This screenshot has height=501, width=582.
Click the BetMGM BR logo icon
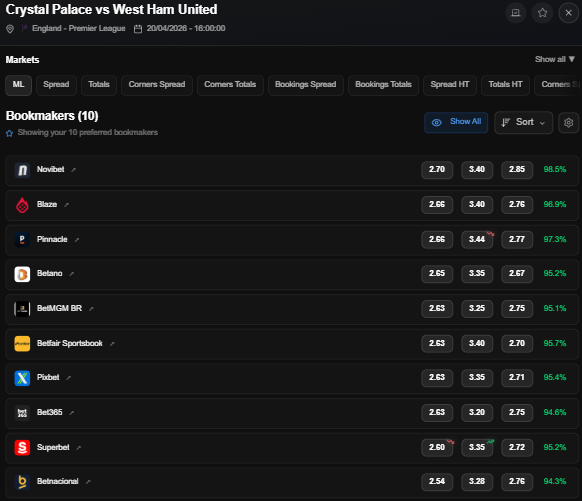coord(22,309)
